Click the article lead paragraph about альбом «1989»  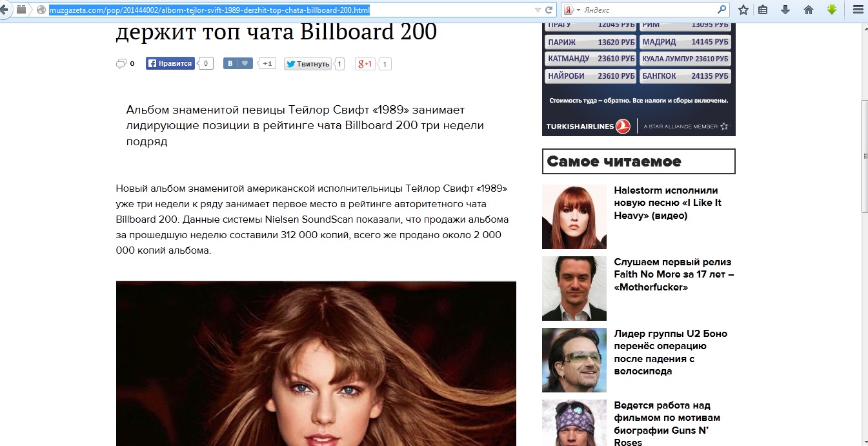305,125
